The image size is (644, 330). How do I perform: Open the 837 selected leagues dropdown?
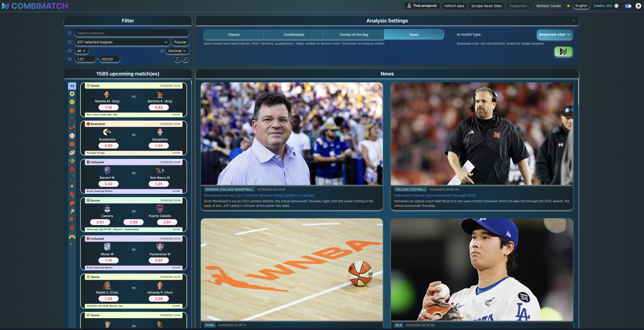coord(122,42)
